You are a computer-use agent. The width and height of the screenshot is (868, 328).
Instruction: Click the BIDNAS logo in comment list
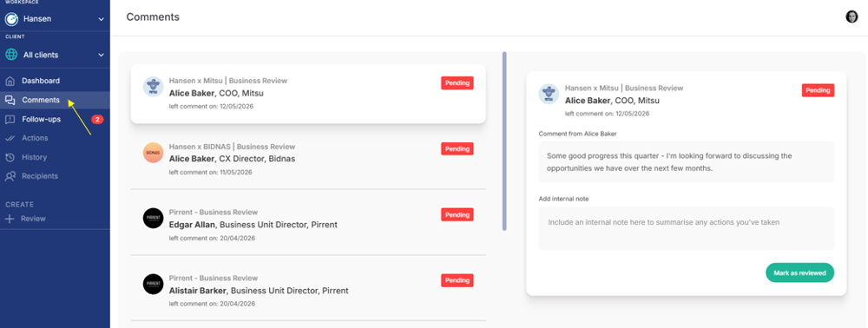tap(153, 153)
